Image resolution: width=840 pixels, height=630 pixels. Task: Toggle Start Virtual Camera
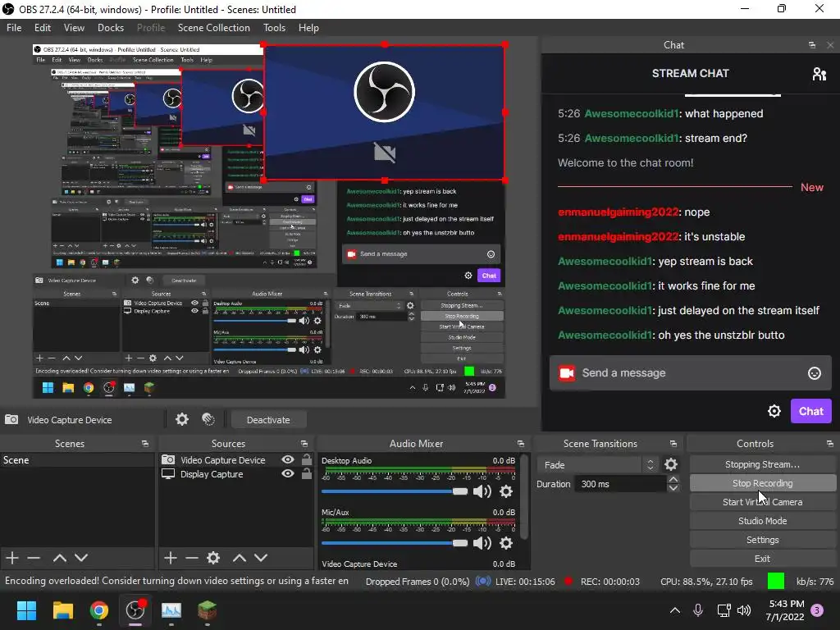pos(762,502)
